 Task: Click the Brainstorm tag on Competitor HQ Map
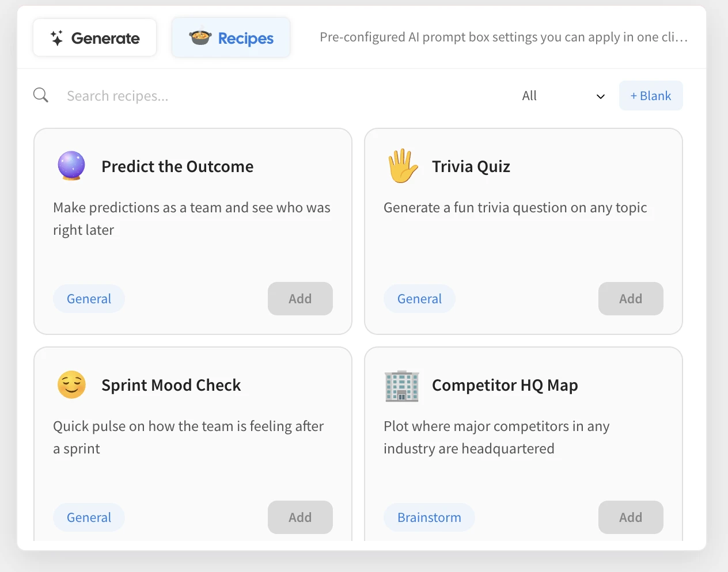coord(429,517)
